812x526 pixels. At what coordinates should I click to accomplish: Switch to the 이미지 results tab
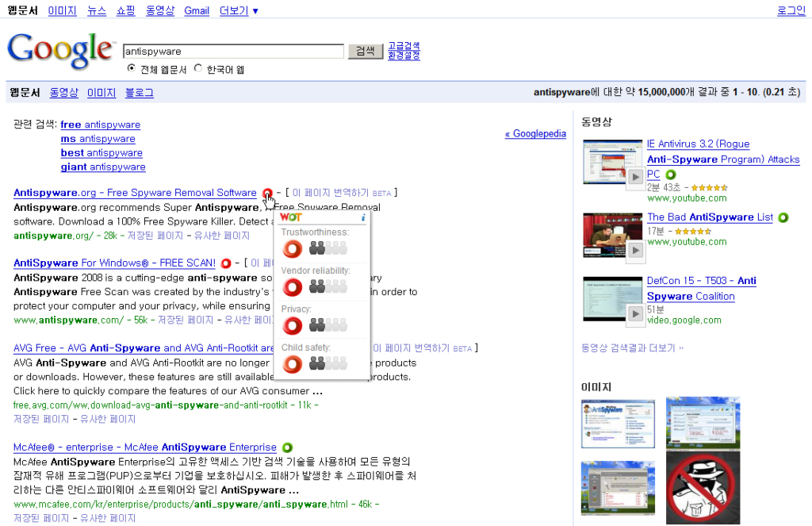coord(101,93)
